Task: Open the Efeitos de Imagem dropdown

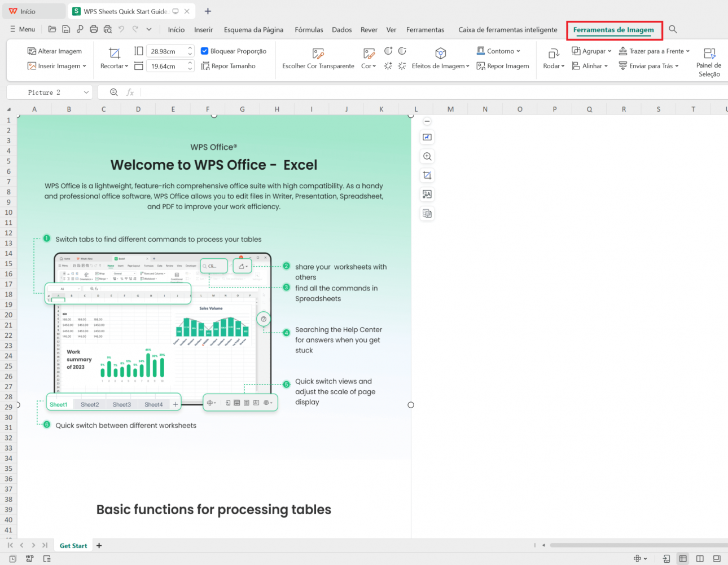Action: [441, 59]
